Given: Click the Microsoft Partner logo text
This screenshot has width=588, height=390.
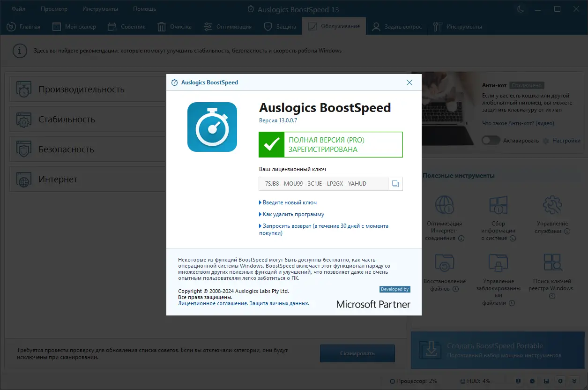Looking at the screenshot, I should pos(373,304).
